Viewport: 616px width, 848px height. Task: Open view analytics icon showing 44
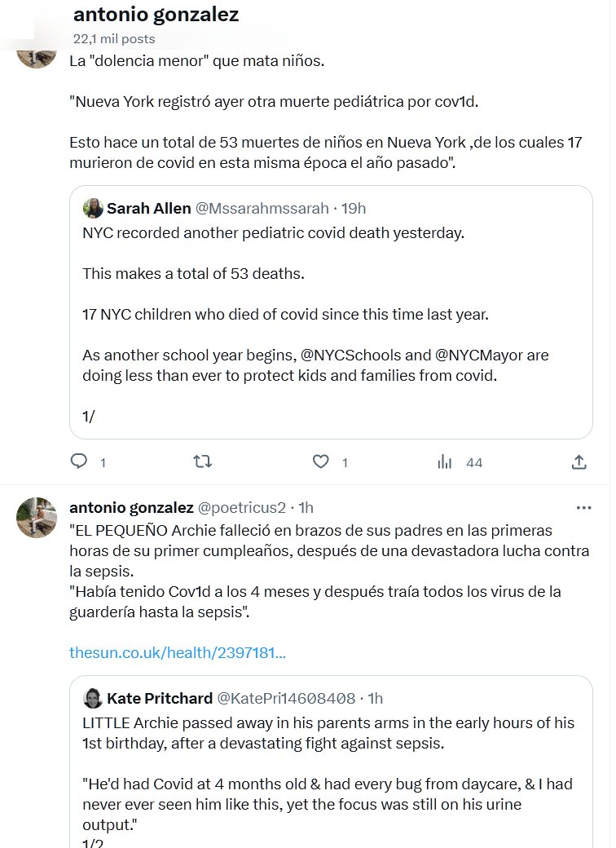[x=445, y=462]
